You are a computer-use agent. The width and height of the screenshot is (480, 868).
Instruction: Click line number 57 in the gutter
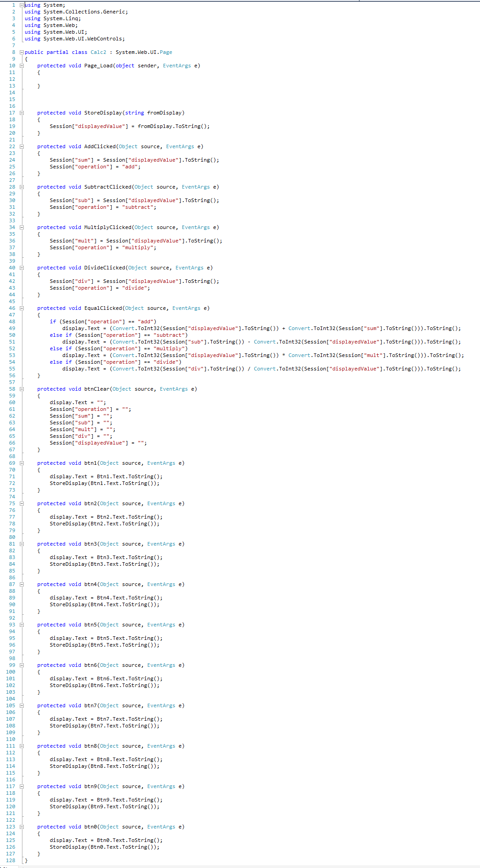(x=12, y=382)
